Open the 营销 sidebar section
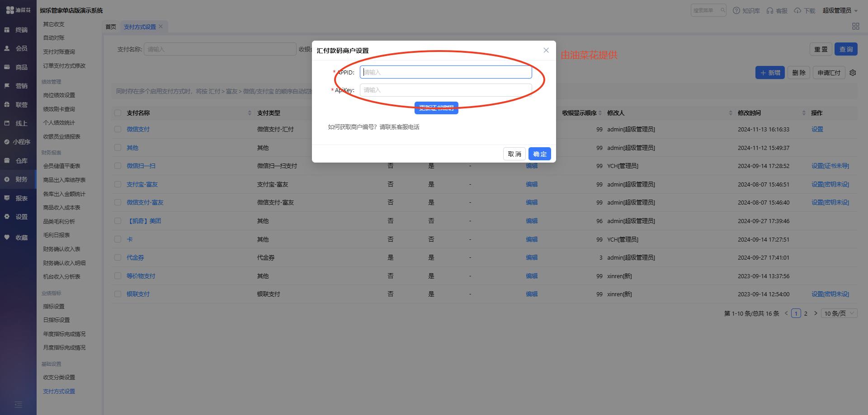 coord(18,86)
